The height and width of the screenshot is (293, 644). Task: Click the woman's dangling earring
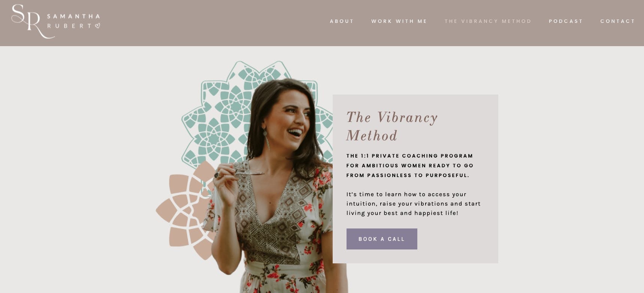[x=267, y=140]
